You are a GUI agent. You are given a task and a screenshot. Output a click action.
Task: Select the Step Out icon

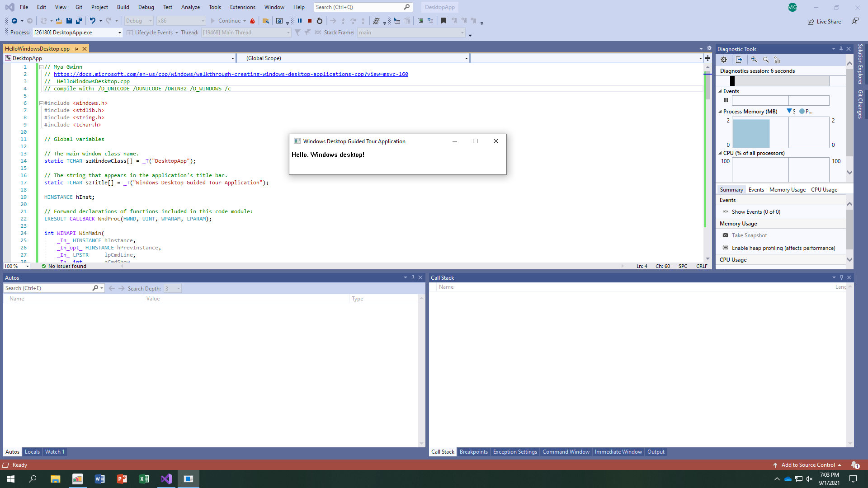(363, 20)
